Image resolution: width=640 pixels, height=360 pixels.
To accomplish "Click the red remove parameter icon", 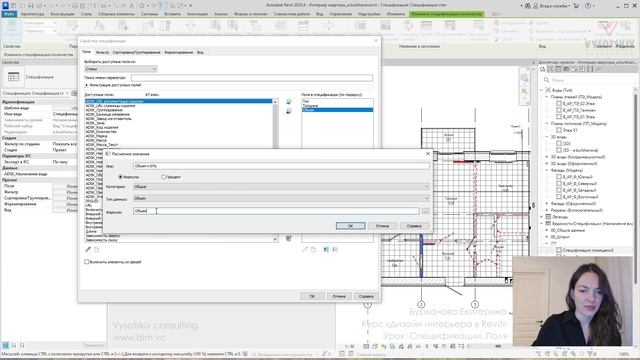I will 289,111.
